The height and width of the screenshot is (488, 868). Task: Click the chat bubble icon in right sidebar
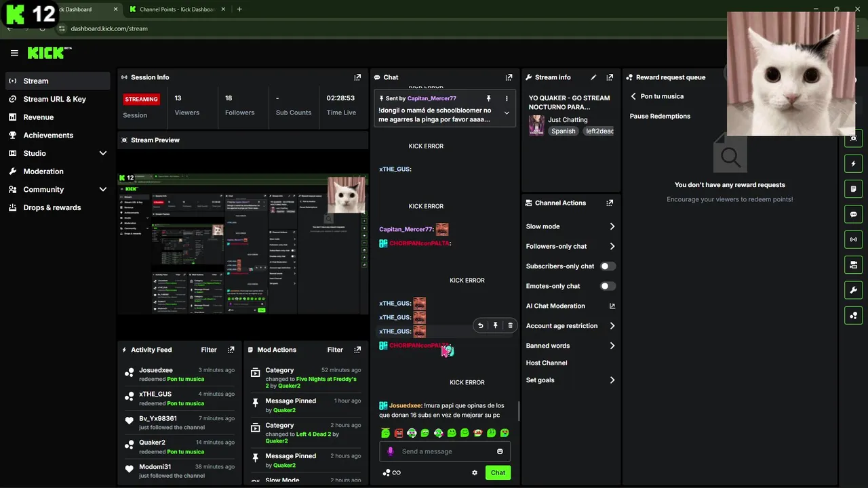[854, 214]
